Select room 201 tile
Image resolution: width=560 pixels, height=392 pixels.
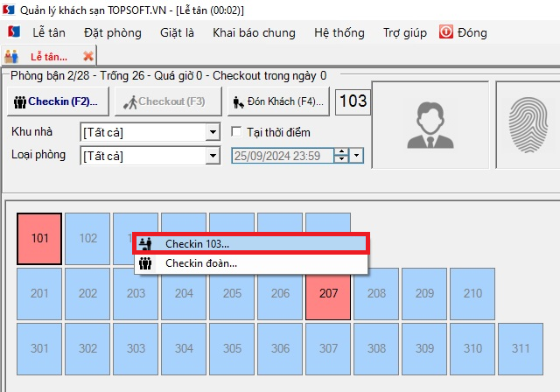pyautogui.click(x=39, y=294)
